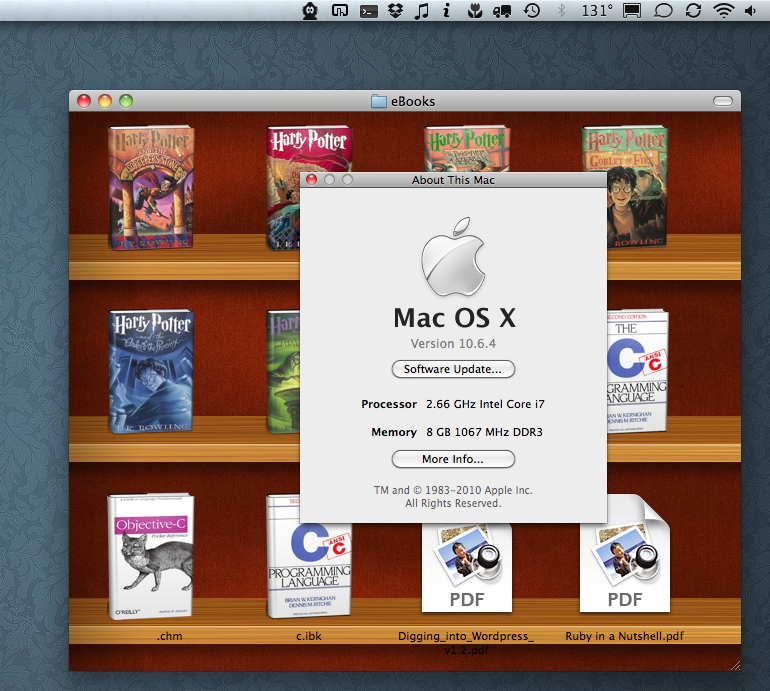Open the flower-shaped menu bar icon
Image resolution: width=770 pixels, height=691 pixels.
474,11
